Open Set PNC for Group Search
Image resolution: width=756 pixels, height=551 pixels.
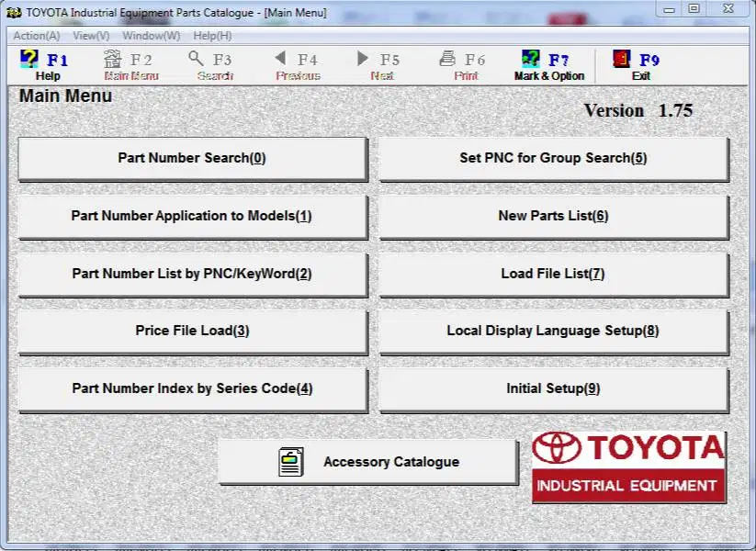[553, 157]
